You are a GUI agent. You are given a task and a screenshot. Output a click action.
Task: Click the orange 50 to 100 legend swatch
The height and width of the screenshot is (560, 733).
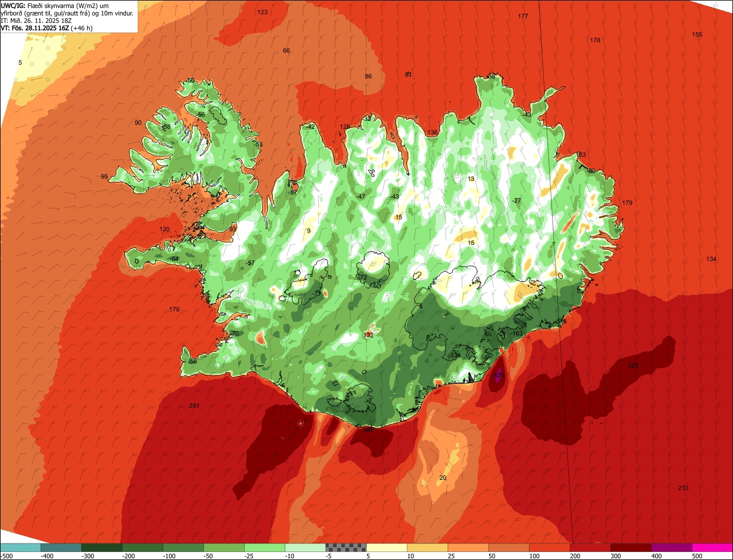click(x=508, y=547)
